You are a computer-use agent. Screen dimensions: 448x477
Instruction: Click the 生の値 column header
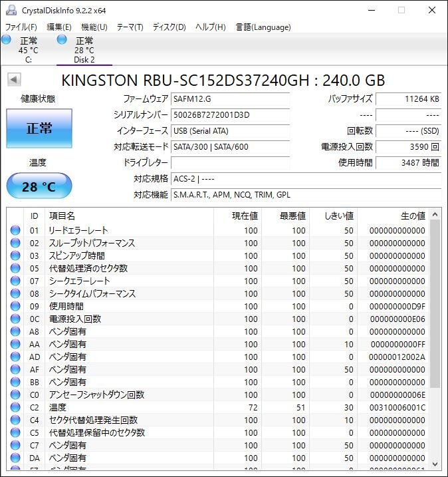point(393,216)
